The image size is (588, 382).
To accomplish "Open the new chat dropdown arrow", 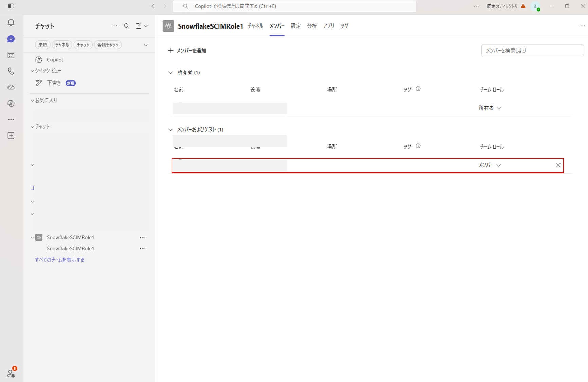I will [x=146, y=26].
